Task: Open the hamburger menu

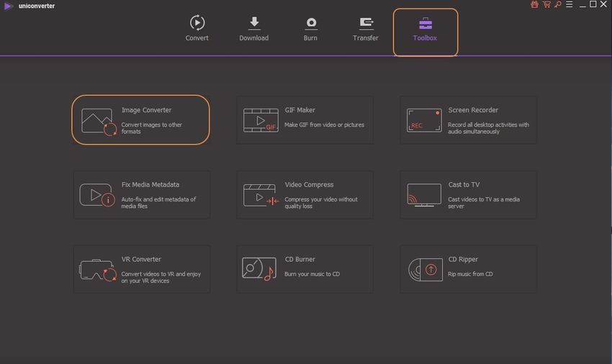Action: coord(569,4)
